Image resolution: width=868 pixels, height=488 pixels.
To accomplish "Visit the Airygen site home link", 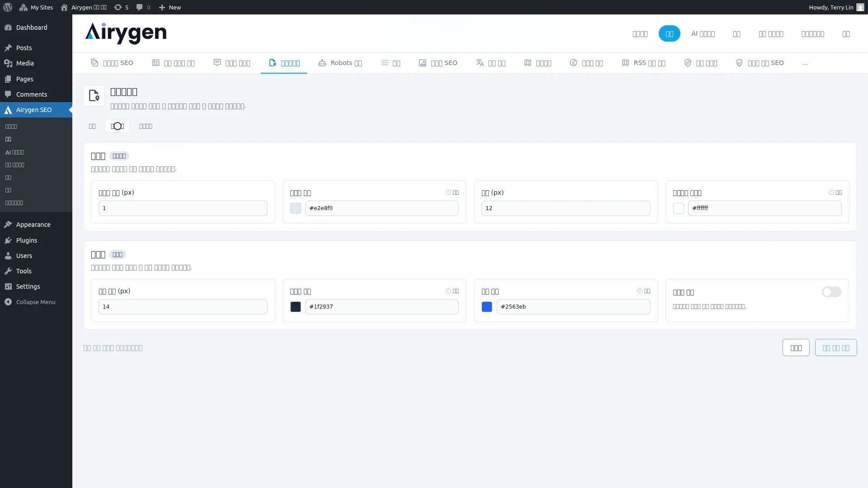I will 84,7.
